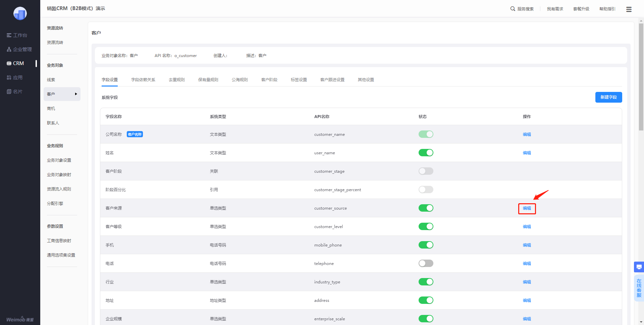Open 套餐升级 in top bar
This screenshot has width=644, height=325.
[x=581, y=9]
